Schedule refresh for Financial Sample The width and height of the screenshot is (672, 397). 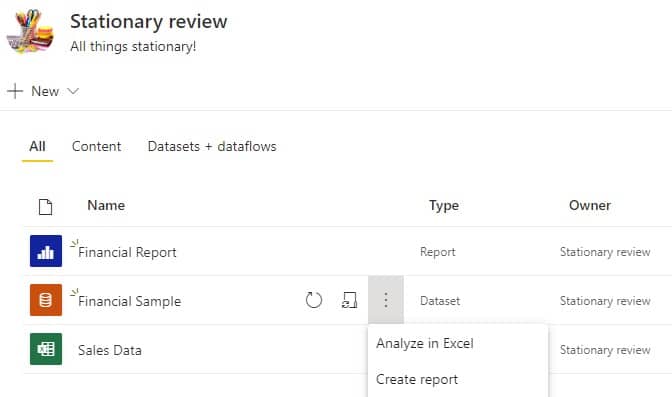349,300
